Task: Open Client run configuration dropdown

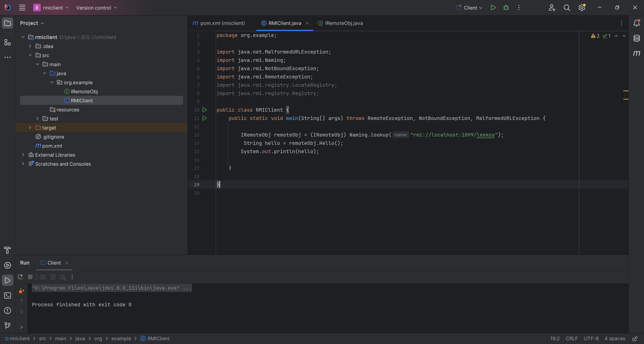Action: 469,8
